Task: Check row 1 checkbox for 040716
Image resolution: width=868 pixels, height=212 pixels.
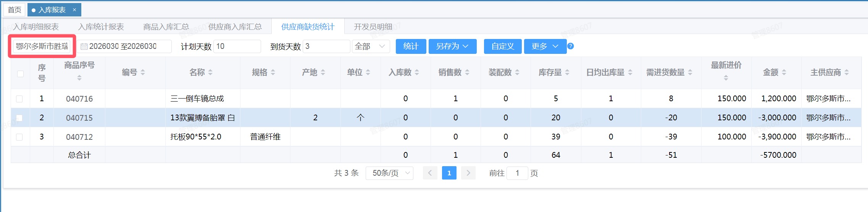Action: [19, 99]
